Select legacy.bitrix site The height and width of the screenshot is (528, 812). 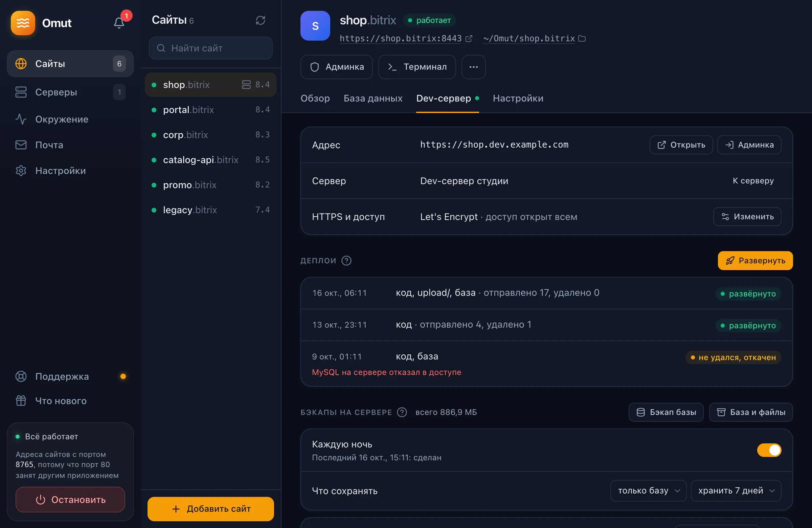tap(210, 210)
